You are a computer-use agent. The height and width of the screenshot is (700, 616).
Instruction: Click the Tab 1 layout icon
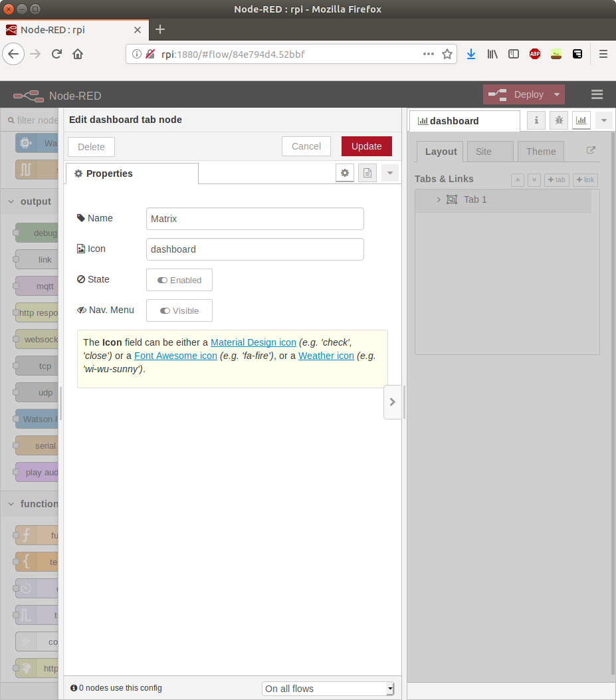452,199
